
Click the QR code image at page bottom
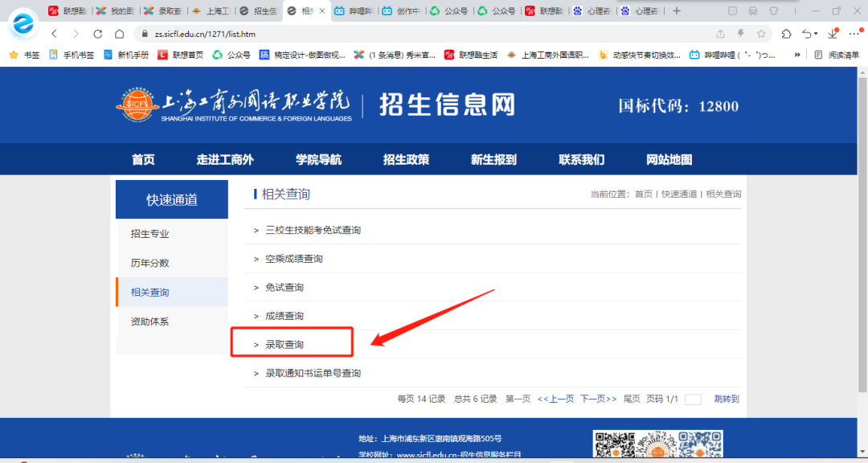[x=657, y=445]
